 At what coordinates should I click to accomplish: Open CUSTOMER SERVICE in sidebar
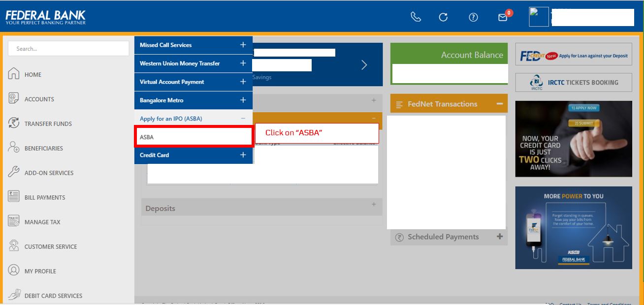point(51,247)
